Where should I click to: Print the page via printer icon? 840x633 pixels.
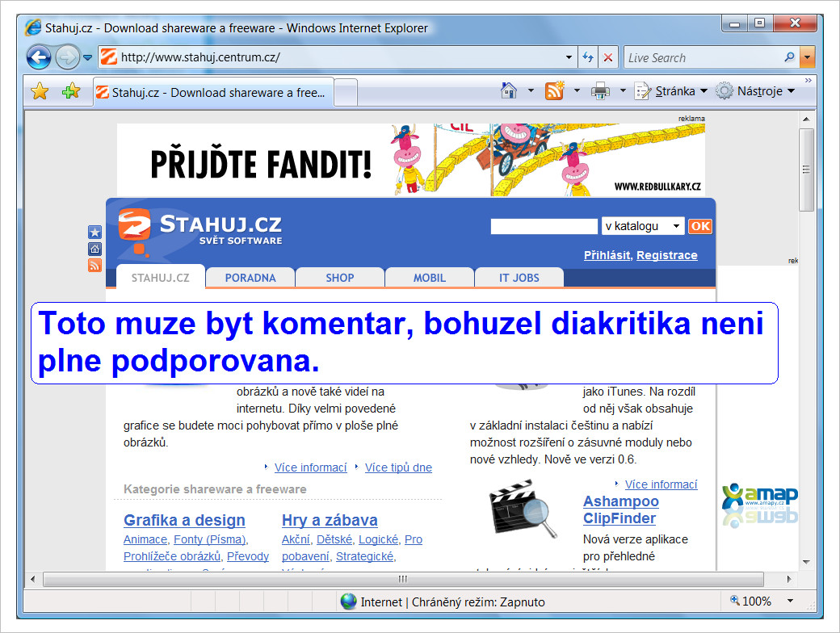tap(601, 91)
